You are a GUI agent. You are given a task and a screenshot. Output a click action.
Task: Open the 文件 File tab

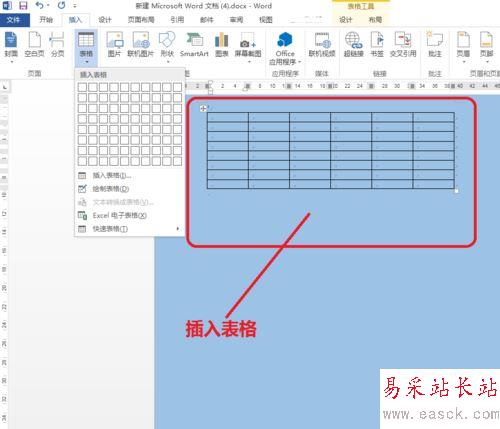tap(14, 20)
